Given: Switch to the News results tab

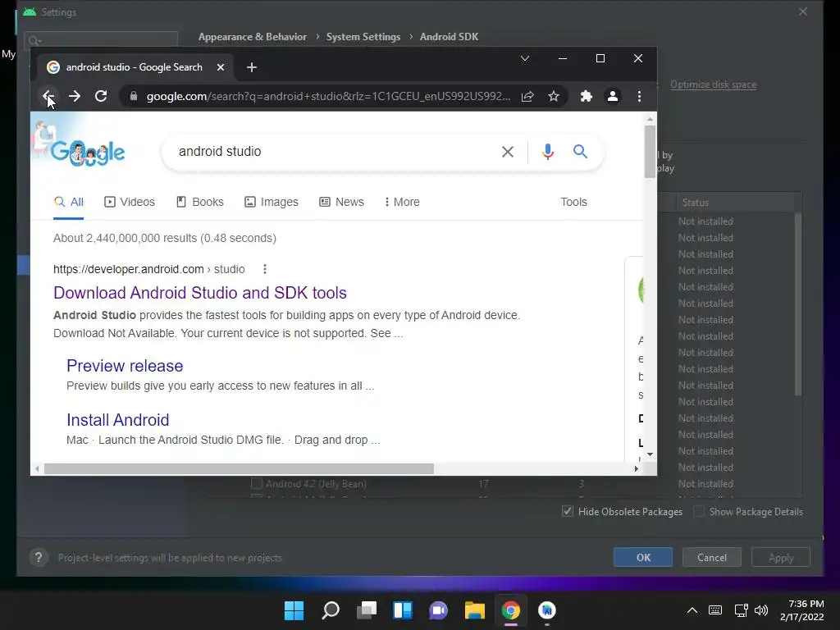Looking at the screenshot, I should [342, 203].
